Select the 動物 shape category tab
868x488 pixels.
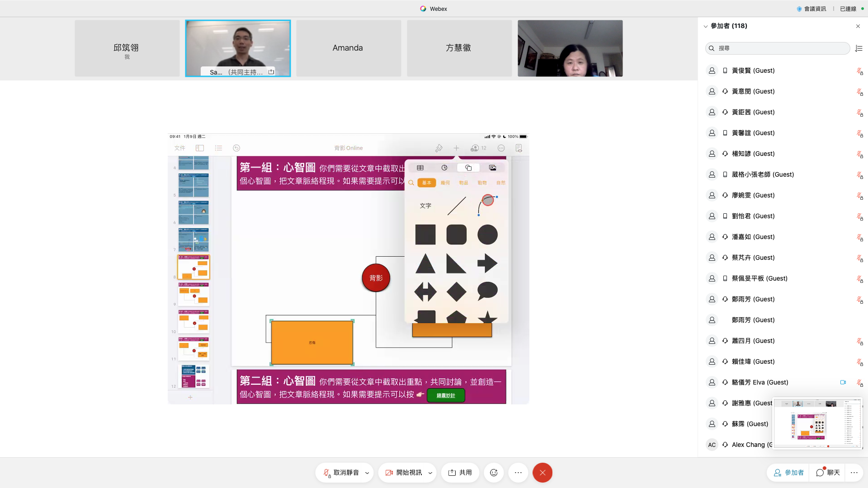point(482,183)
